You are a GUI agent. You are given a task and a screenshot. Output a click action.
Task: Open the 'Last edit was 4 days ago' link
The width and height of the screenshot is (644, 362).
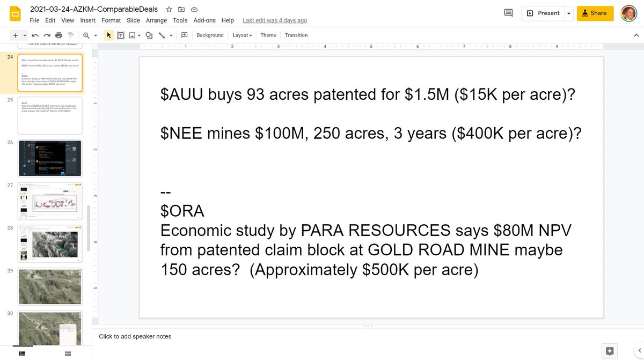pos(275,20)
